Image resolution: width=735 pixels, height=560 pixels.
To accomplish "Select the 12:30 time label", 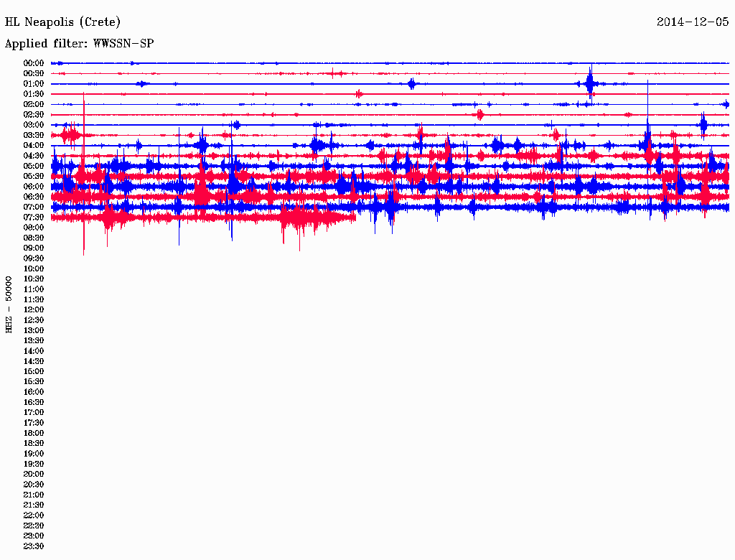I will click(34, 320).
